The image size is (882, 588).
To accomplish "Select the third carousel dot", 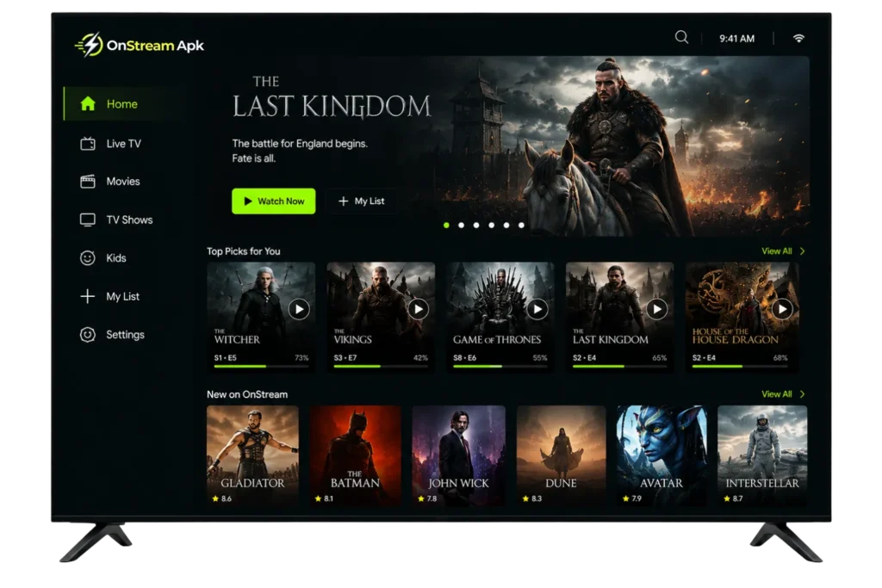I will pos(476,226).
